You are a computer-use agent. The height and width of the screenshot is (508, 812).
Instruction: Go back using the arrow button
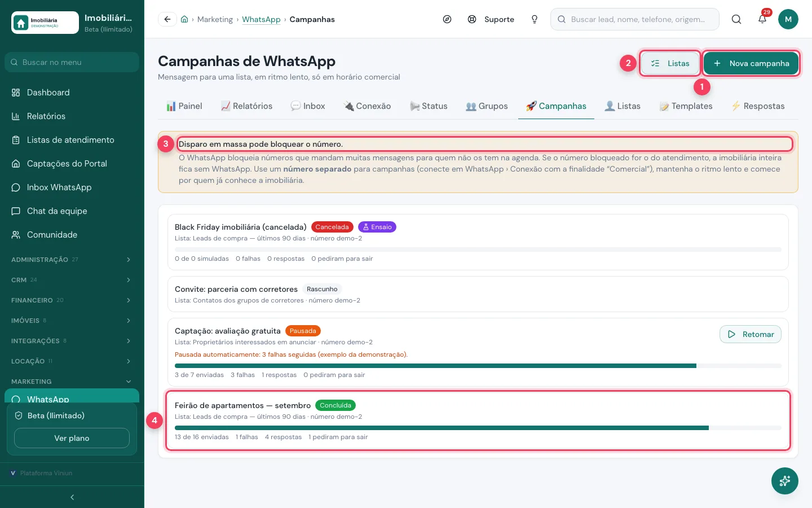pyautogui.click(x=167, y=19)
